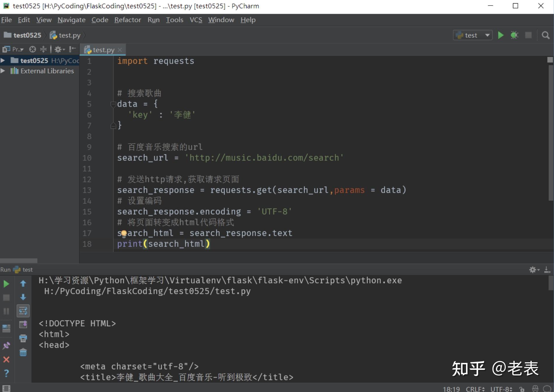Toggle tool window bars at bottom-left corner
The image size is (554, 392).
[6, 389]
